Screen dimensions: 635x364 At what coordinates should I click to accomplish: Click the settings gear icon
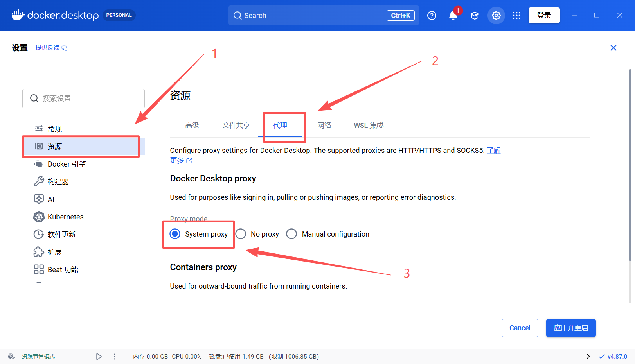496,16
